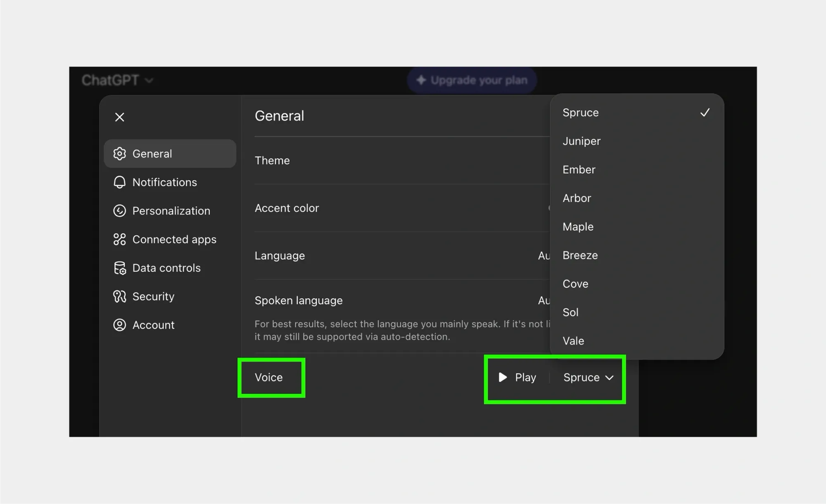Close the settings dialog with X
Image resolution: width=826 pixels, height=504 pixels.
tap(119, 117)
